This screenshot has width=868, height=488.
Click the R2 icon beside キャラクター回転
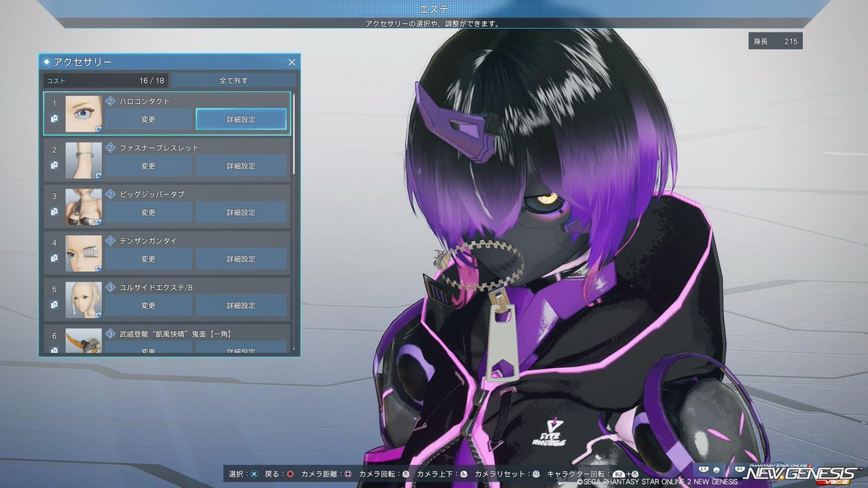pos(619,474)
